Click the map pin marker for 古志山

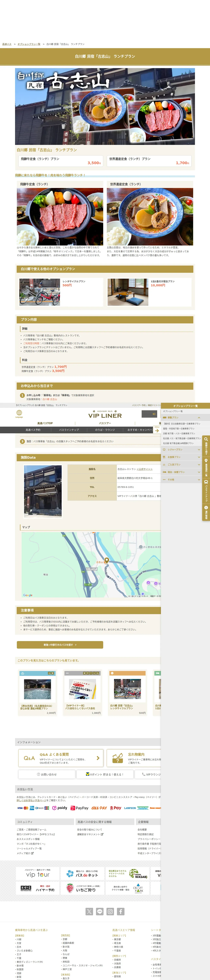(x=107, y=560)
